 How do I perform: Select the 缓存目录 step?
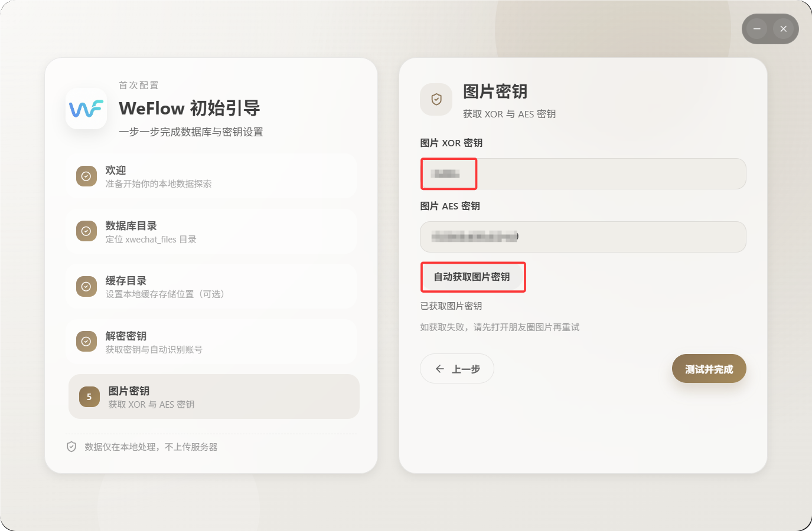coord(213,286)
